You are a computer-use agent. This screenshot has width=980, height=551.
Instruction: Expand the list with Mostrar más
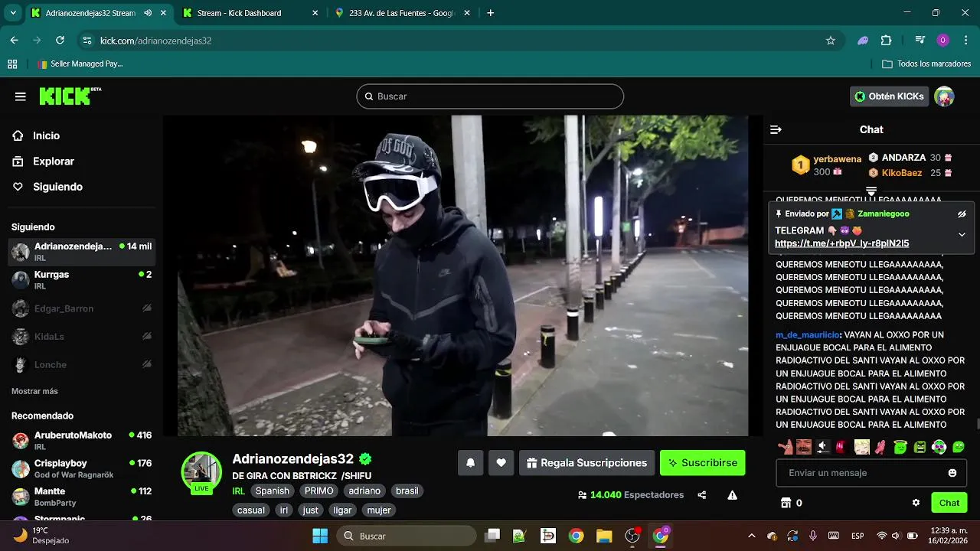click(x=34, y=391)
